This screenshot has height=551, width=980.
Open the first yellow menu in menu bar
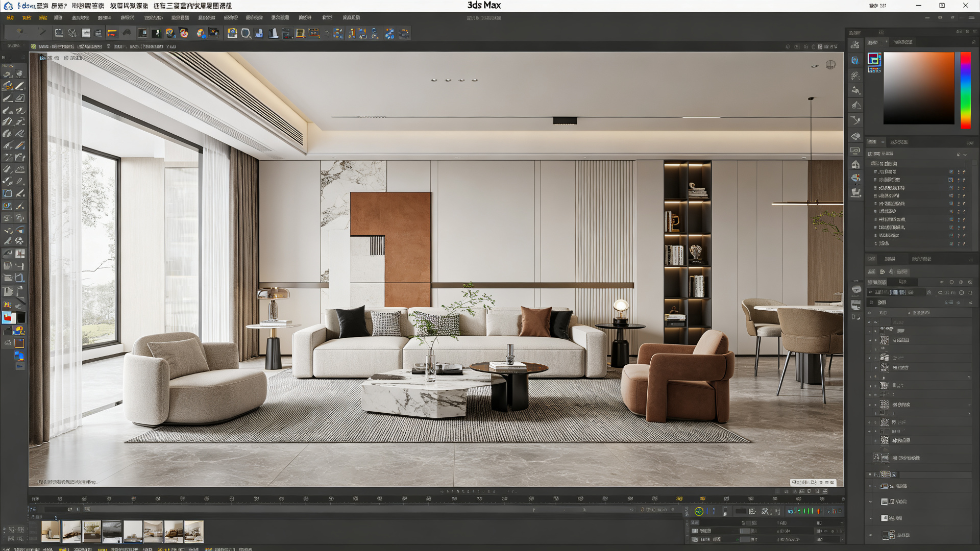click(x=10, y=18)
